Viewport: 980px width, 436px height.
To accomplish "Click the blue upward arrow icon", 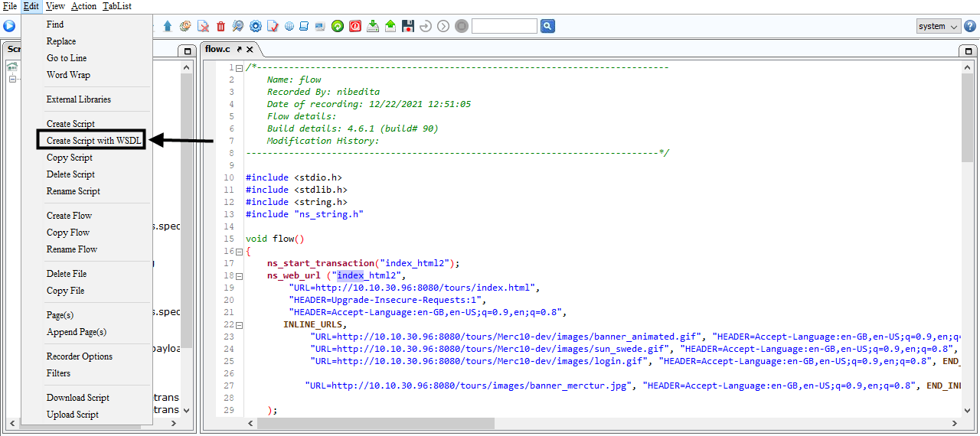I will (168, 26).
